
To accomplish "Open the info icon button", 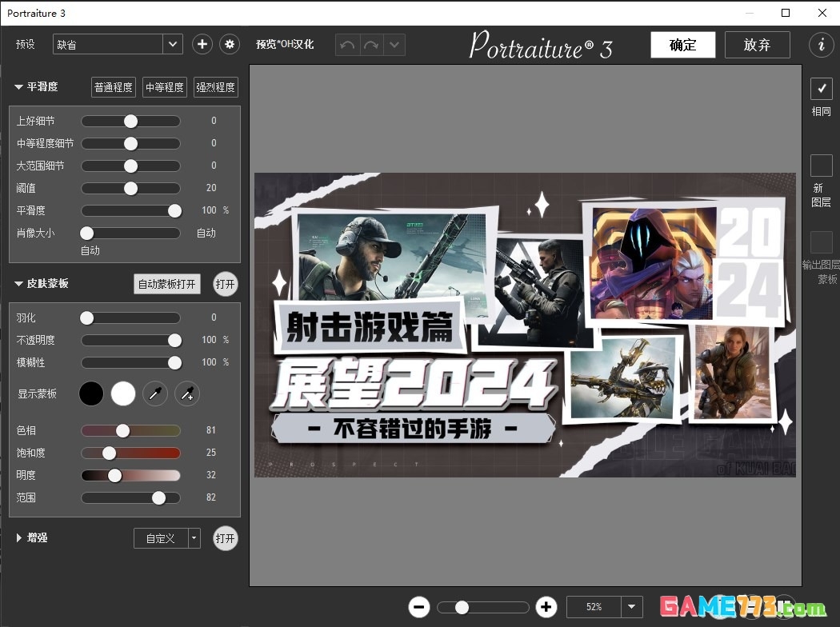I will [821, 45].
